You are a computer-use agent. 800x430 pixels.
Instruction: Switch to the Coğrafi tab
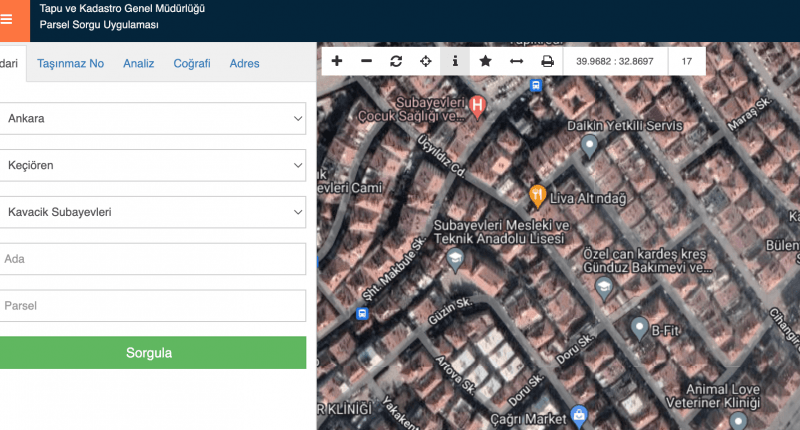click(192, 64)
